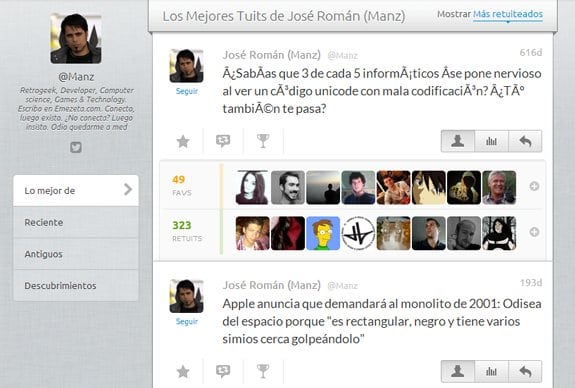Open the comment icon on the unicode tweet
The image size is (575, 388).
coord(223,141)
